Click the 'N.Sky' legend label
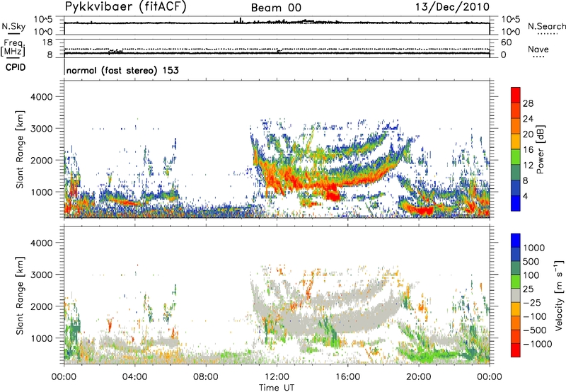Viewport: 566px width, 392px height. 13,26
